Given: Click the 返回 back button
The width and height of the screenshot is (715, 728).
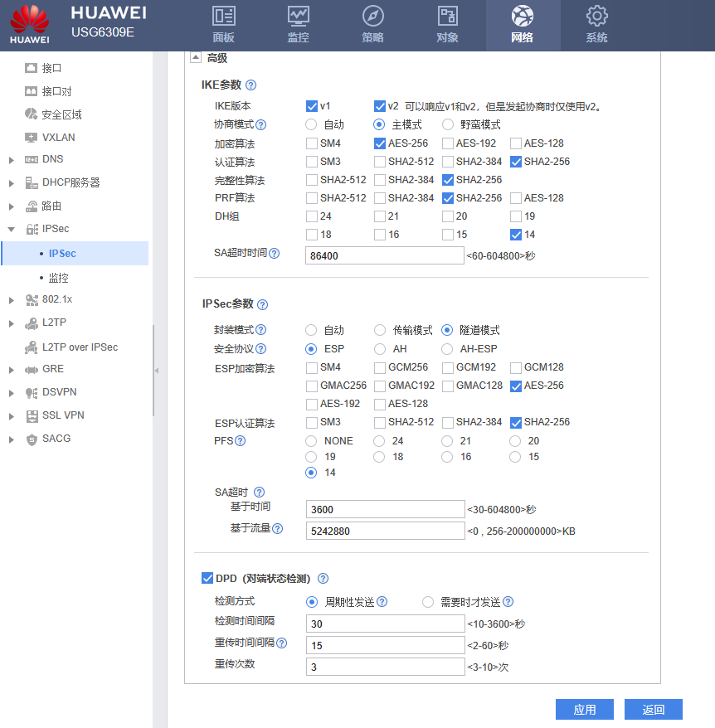Looking at the screenshot, I should (x=653, y=709).
